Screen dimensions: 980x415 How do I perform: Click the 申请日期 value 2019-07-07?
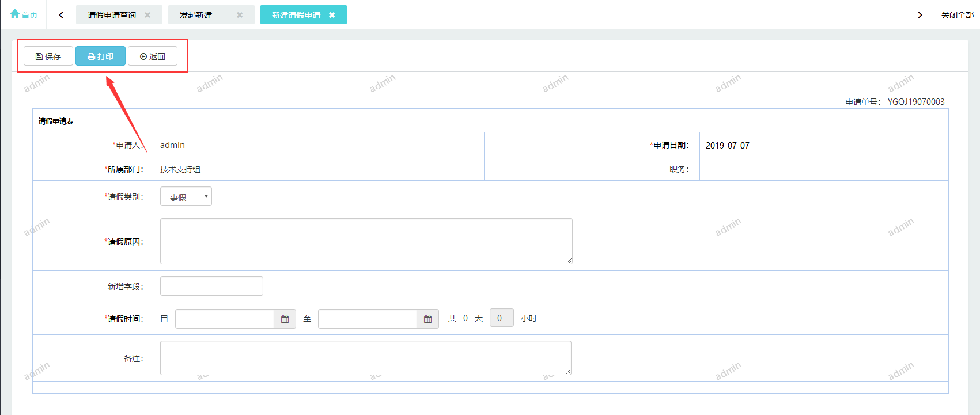728,145
